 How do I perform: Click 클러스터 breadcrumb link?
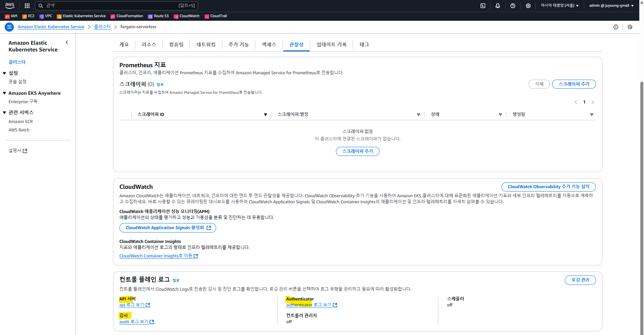point(102,27)
